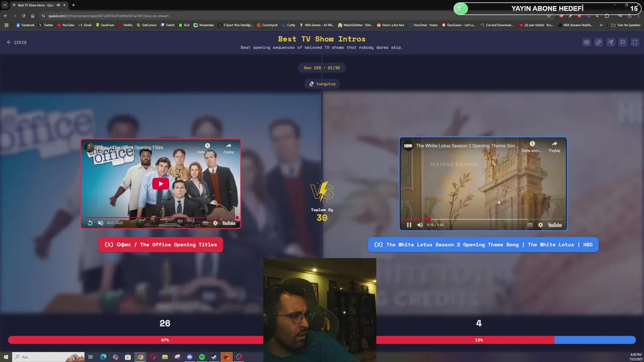Click YouTube logo on The Office video

(229, 223)
